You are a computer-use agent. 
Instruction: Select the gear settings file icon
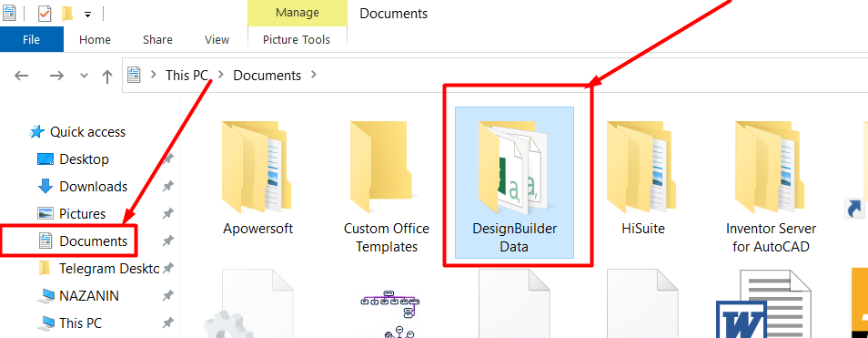248,303
